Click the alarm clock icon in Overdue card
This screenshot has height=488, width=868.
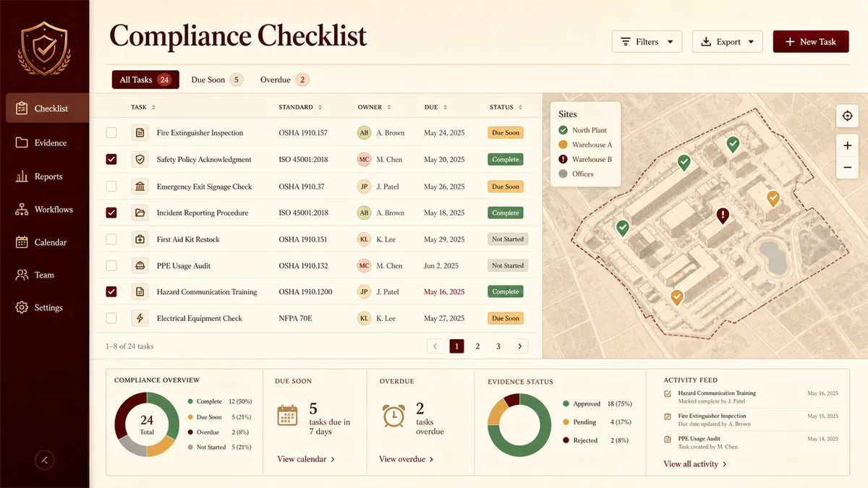click(393, 415)
